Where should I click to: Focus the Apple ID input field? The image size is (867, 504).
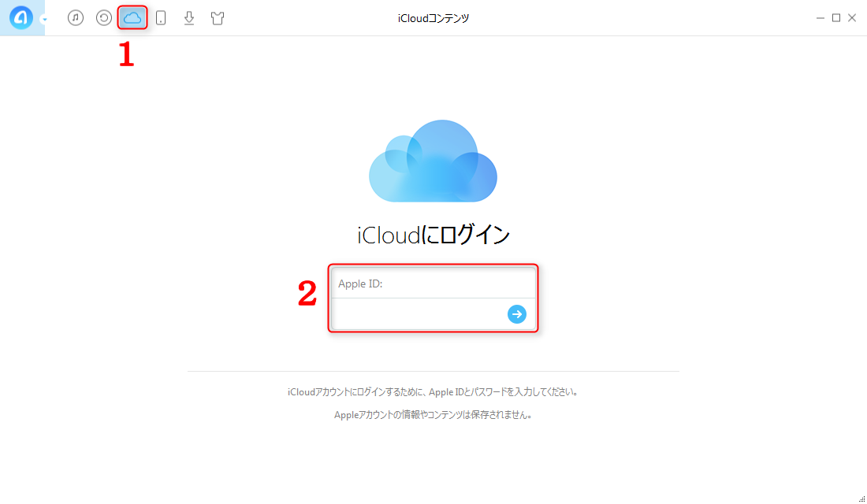coord(433,283)
